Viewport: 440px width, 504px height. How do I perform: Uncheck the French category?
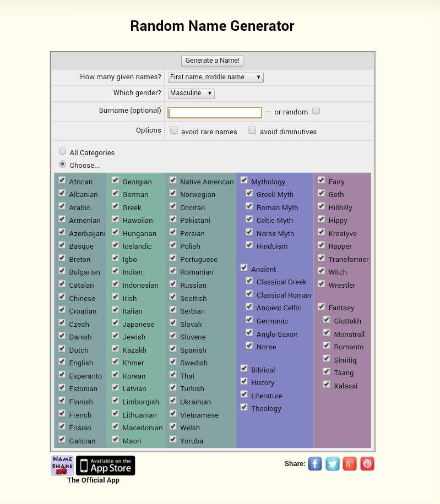(62, 413)
